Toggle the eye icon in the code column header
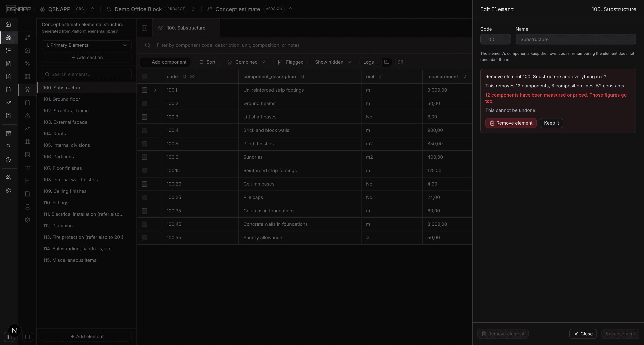The width and height of the screenshot is (644, 345). coord(192,77)
